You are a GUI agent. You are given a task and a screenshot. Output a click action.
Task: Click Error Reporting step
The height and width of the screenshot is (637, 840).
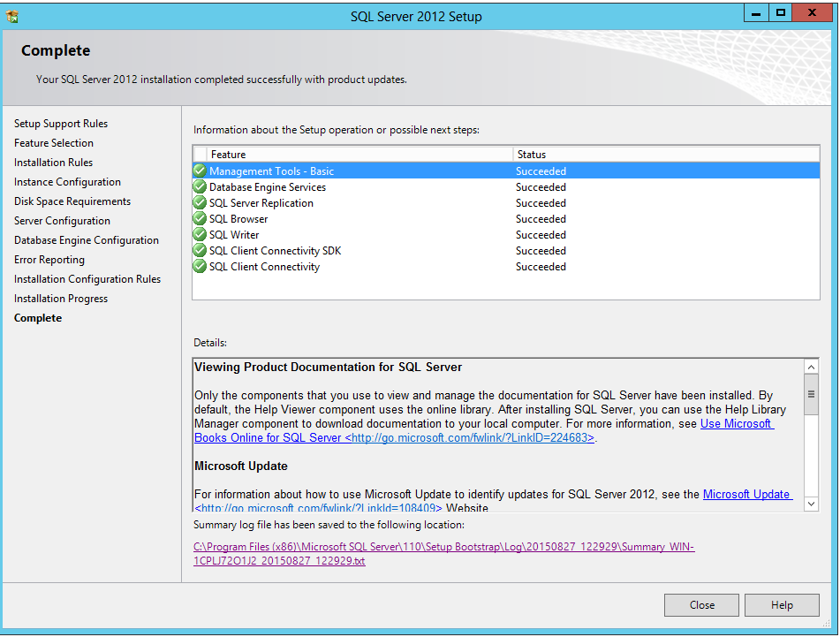(49, 260)
